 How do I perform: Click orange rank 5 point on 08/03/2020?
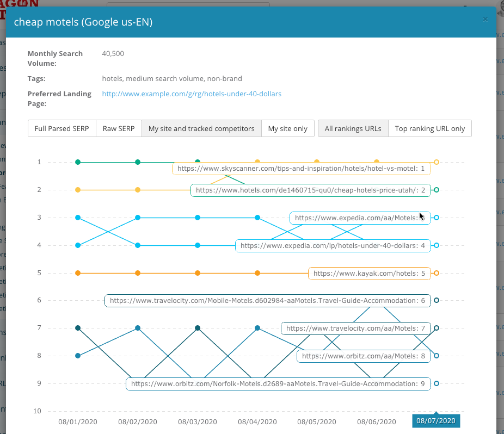point(198,273)
